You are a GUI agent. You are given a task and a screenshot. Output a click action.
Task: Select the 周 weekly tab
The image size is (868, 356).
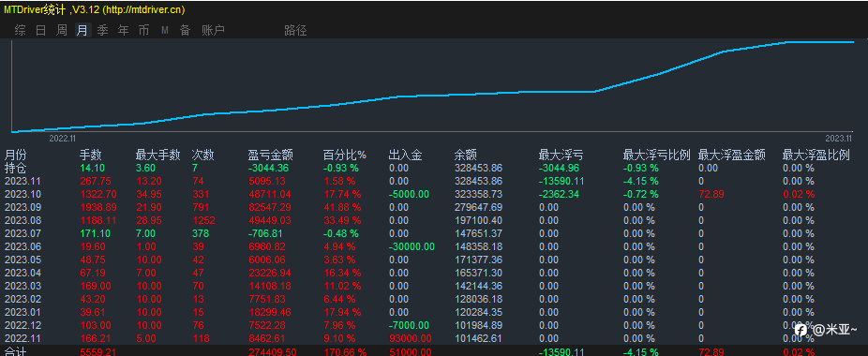62,31
